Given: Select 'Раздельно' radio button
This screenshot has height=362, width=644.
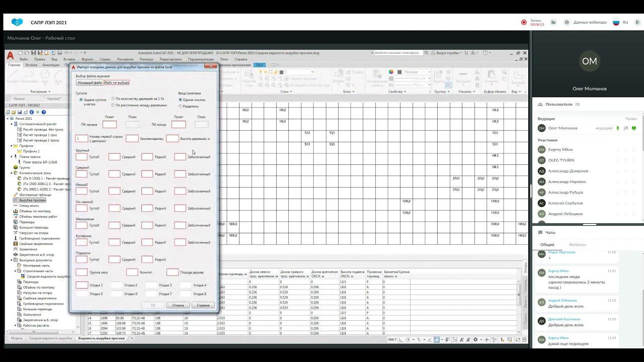Looking at the screenshot, I should point(180,106).
